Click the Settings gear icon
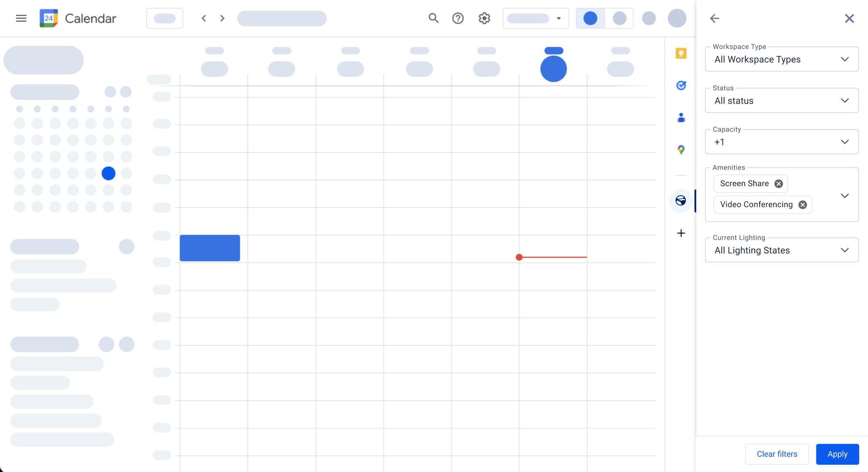868x472 pixels. point(484,19)
